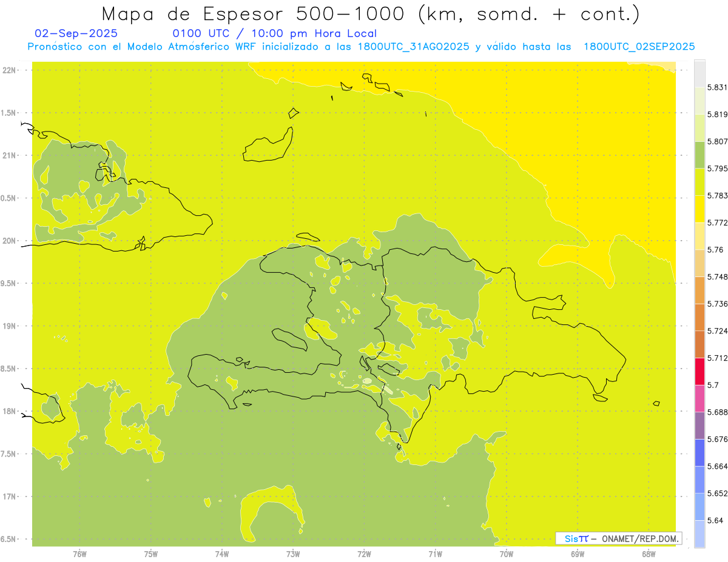The image size is (728, 562).
Task: Click the colorbar label '5.688'
Action: click(x=718, y=412)
